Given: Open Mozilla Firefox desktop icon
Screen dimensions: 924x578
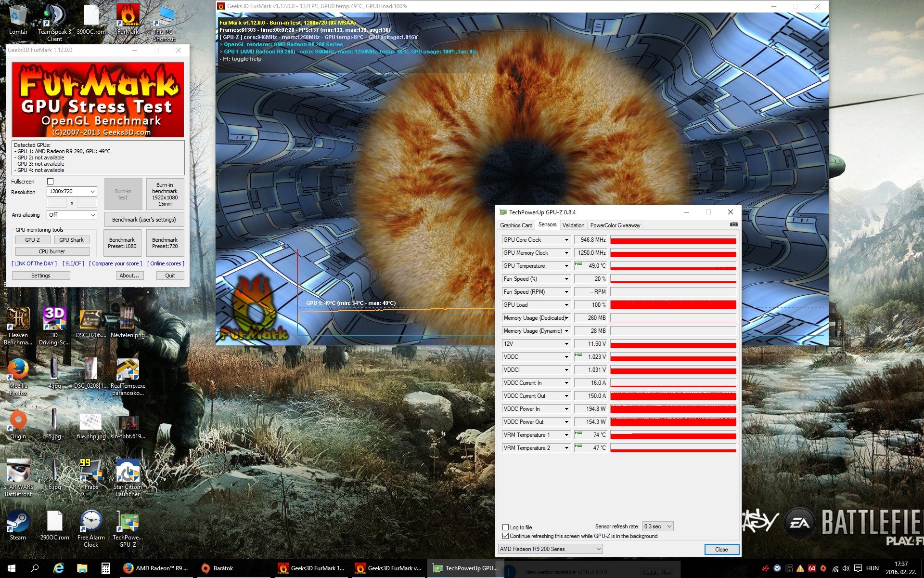Looking at the screenshot, I should click(18, 377).
